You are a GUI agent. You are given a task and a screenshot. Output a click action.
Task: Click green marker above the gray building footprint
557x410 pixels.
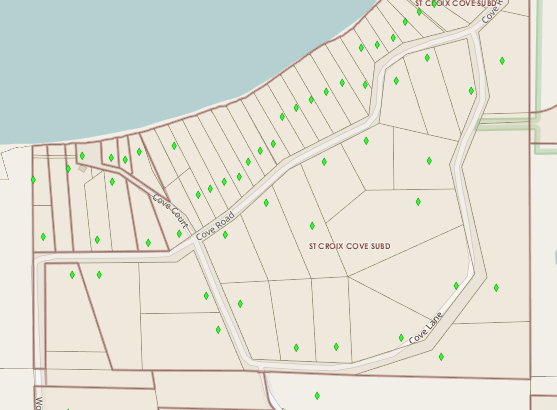[x=82, y=156]
